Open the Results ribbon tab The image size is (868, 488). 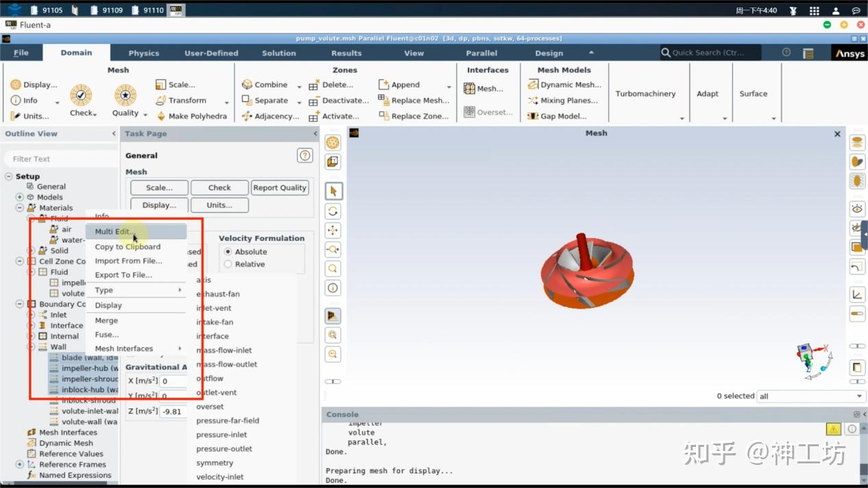[347, 53]
